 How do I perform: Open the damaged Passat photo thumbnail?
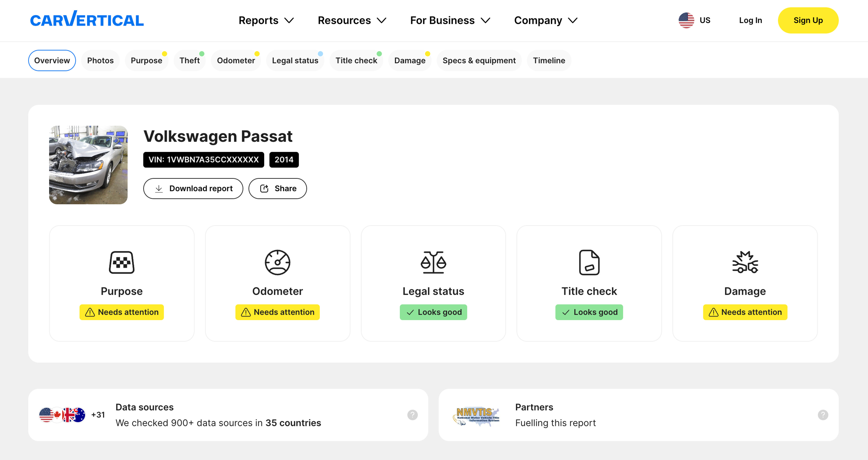(x=88, y=165)
